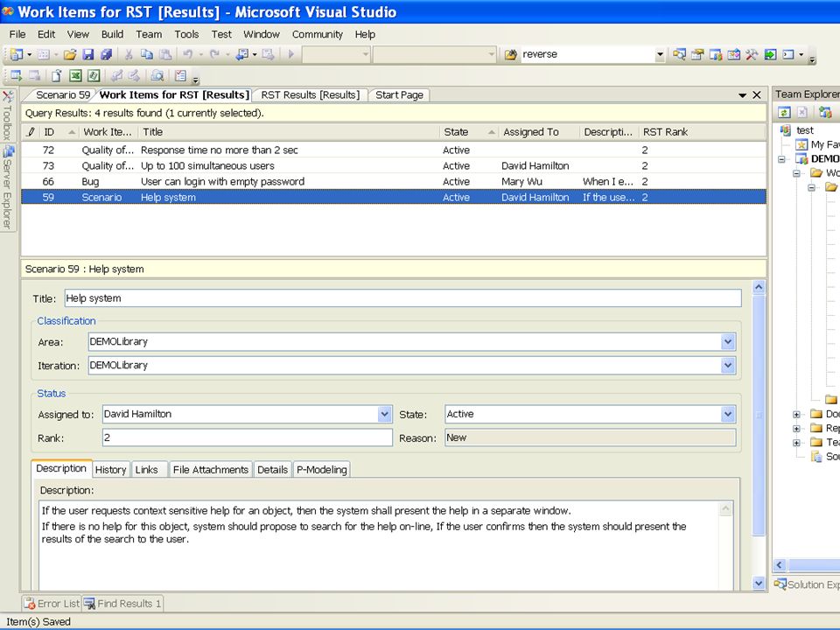
Task: Open the File menu
Action: coord(17,34)
